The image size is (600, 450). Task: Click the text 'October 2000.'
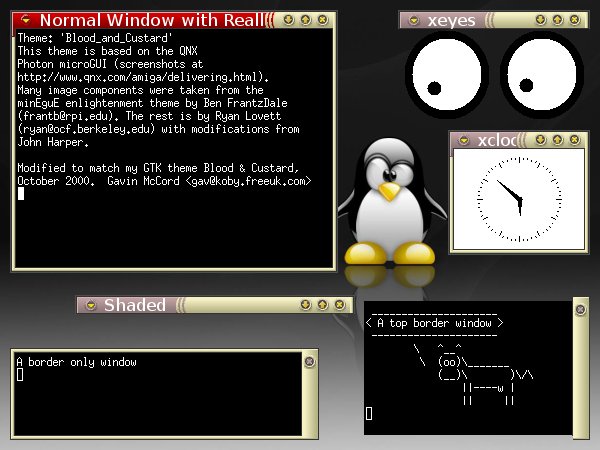click(56, 181)
